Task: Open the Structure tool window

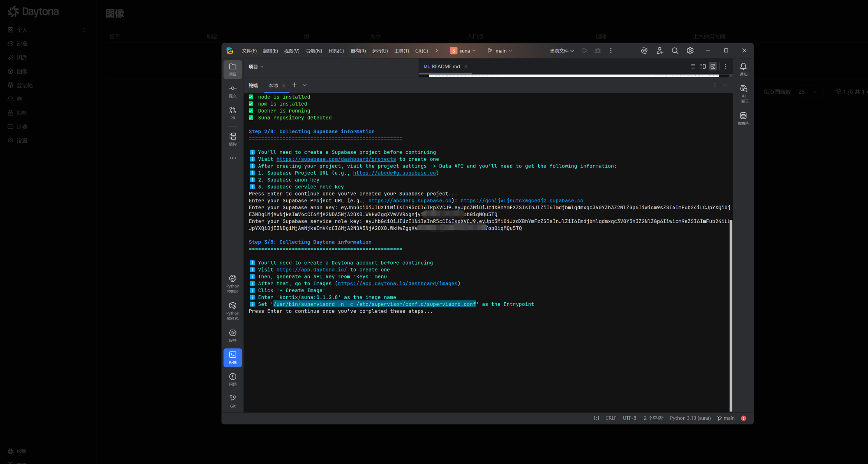Action: tap(232, 139)
